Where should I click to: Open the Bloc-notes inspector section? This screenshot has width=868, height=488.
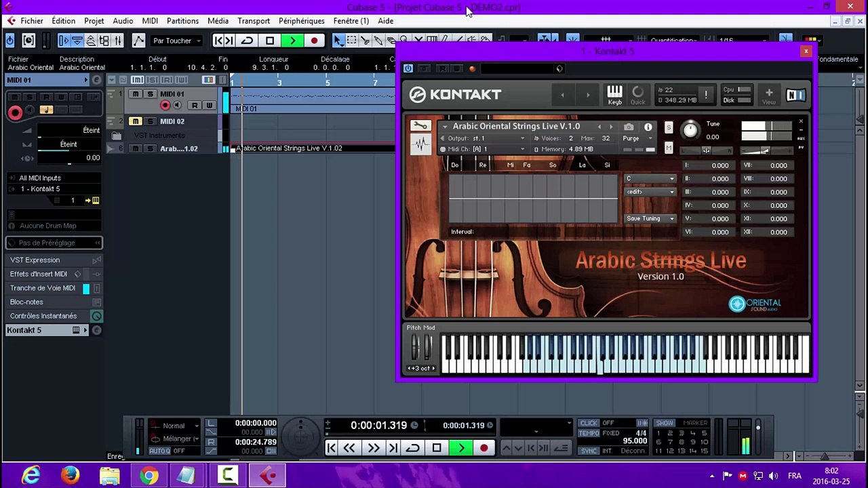(54, 302)
